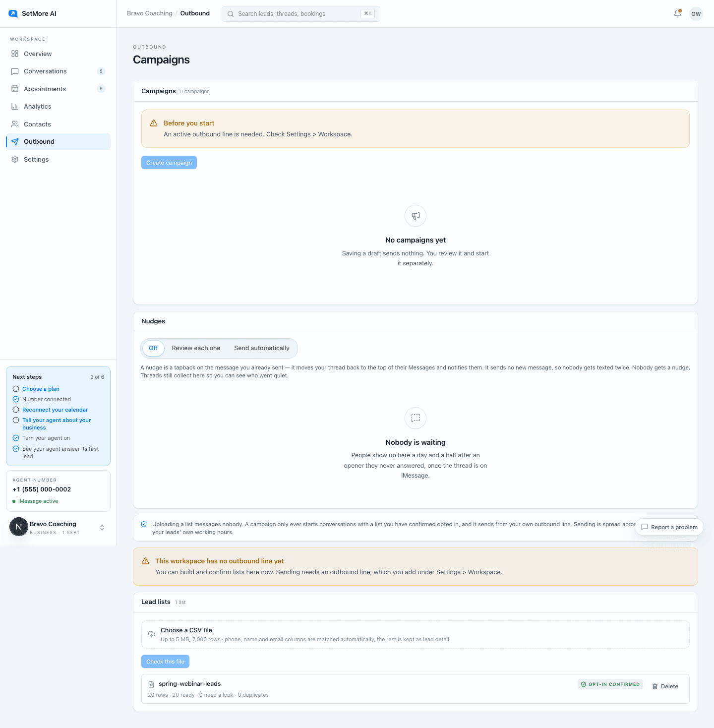Image resolution: width=714 pixels, height=728 pixels.
Task: Open Conversations in the sidebar
Action: (x=58, y=71)
